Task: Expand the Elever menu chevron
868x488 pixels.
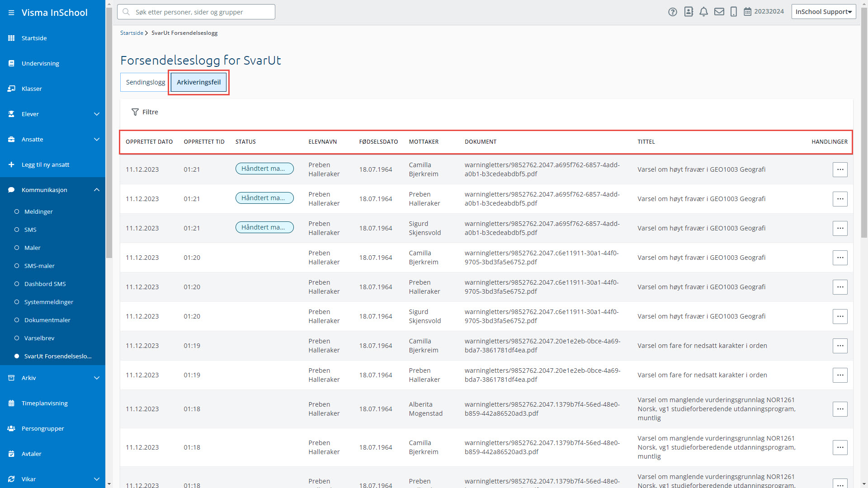Action: pyautogui.click(x=97, y=114)
